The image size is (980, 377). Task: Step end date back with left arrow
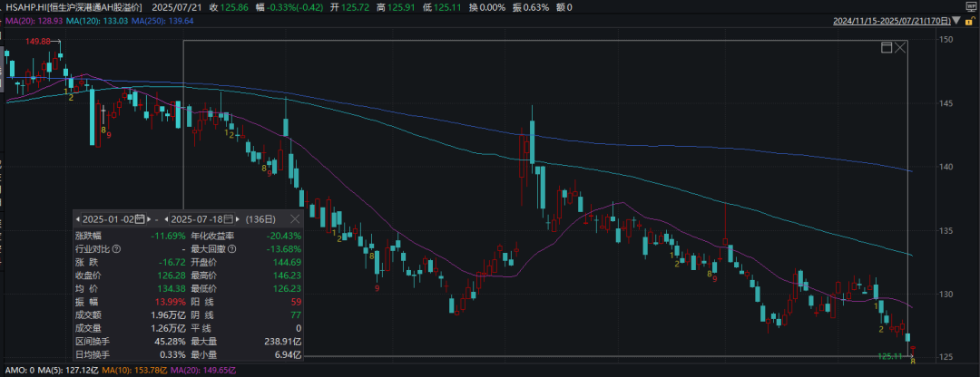[168, 219]
